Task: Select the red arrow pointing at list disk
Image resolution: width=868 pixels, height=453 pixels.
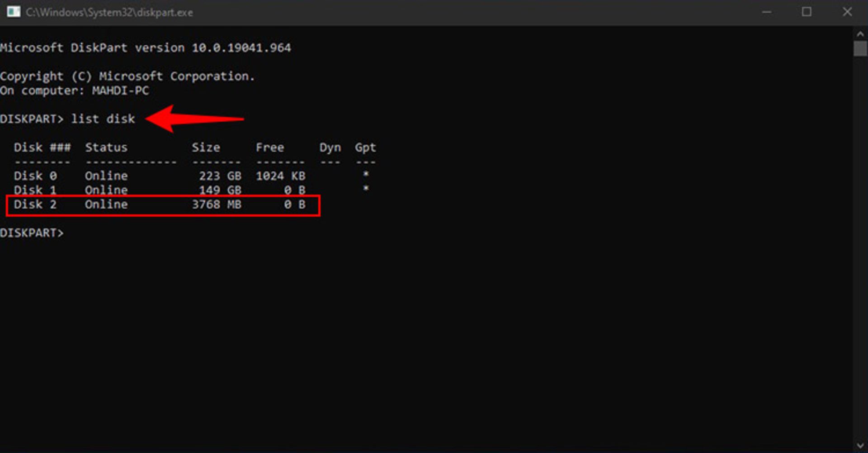Action: click(194, 119)
